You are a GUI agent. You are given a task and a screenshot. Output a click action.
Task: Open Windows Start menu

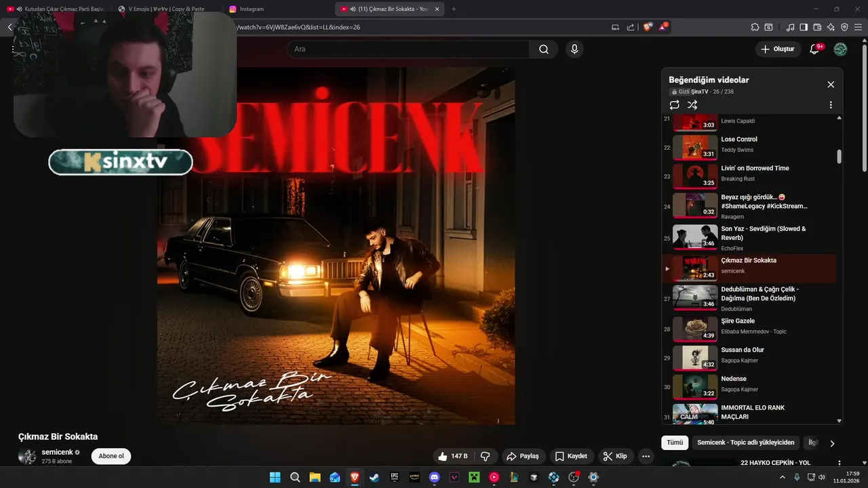275,477
